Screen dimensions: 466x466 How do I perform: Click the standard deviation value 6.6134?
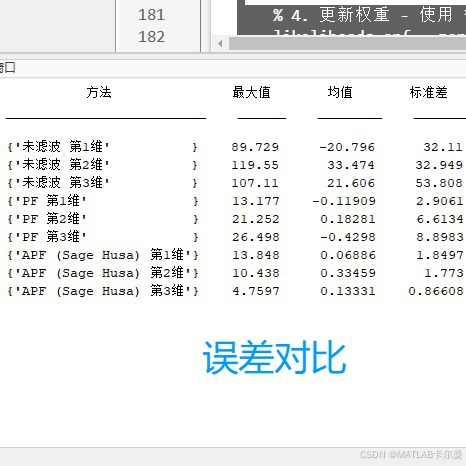[439, 219]
